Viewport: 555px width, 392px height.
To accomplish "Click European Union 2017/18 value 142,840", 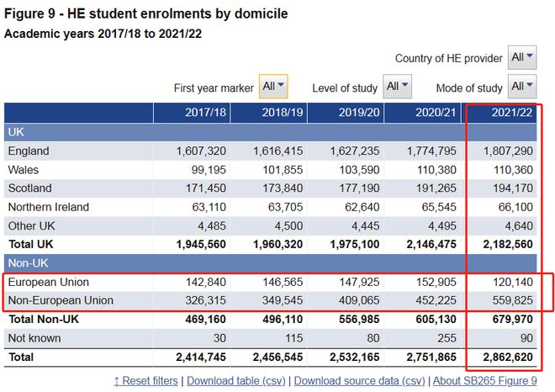I will [x=206, y=282].
